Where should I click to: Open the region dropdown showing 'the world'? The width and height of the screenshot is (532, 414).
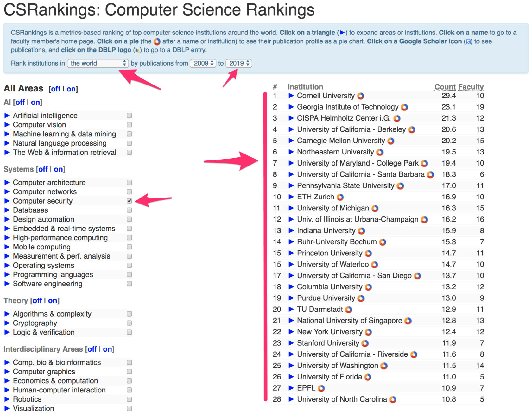[x=98, y=63]
